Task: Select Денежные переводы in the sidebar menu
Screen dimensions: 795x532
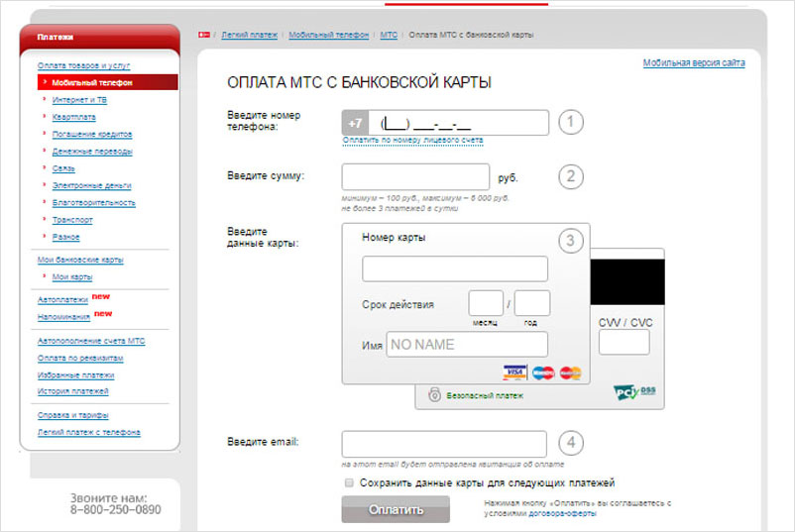Action: (92, 152)
